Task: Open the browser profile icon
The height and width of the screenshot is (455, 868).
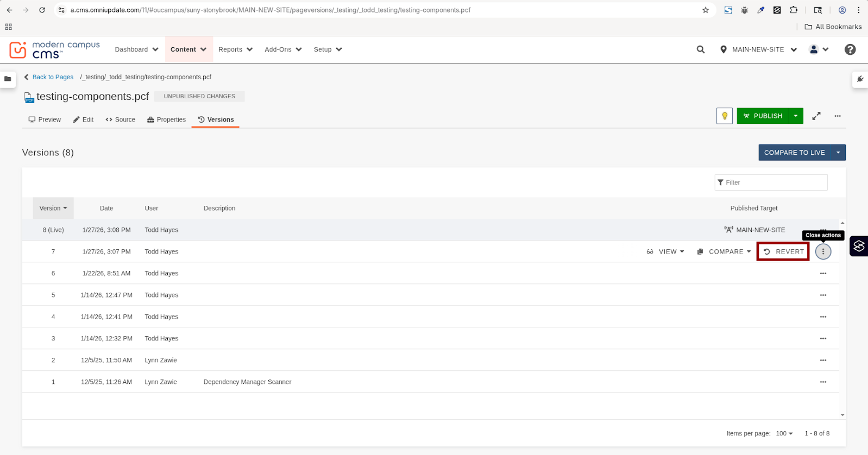Action: coord(842,10)
